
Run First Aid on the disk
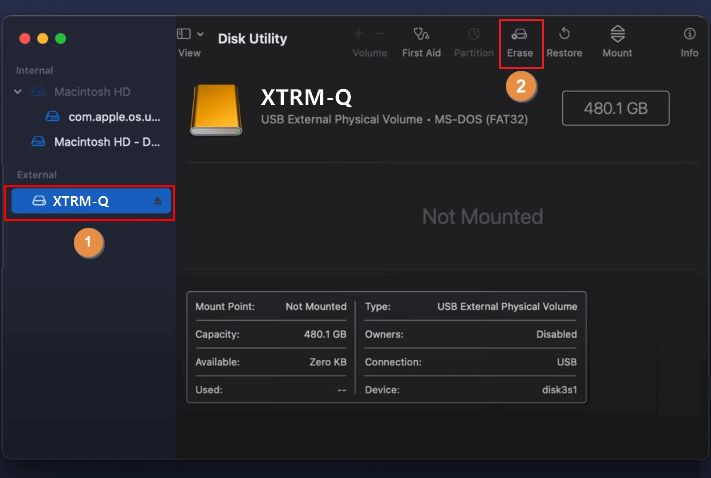tap(421, 34)
